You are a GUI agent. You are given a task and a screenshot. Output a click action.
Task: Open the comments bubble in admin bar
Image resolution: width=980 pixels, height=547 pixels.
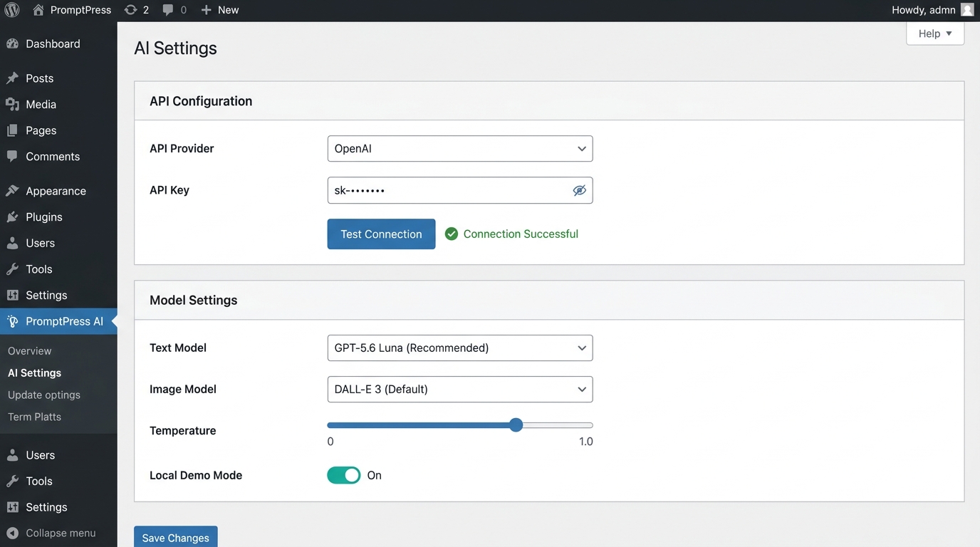[168, 10]
